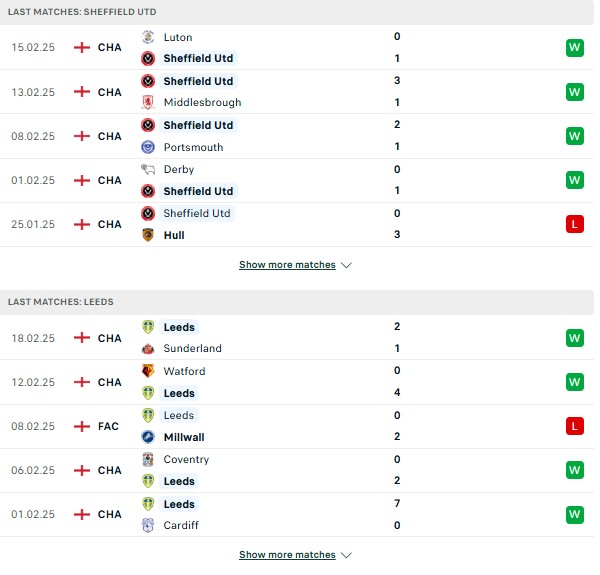Click the green W badge for Luton match

(575, 47)
